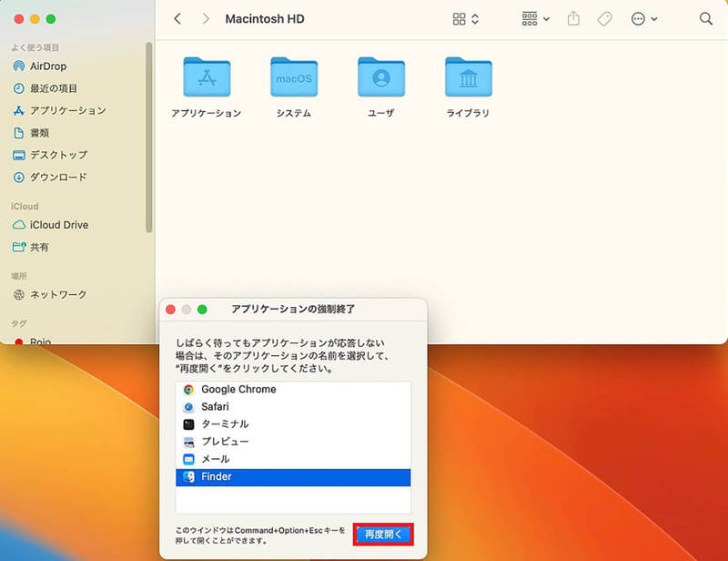The height and width of the screenshot is (561, 728).
Task: Select アプリケーション in the sidebar
Action: [59, 110]
